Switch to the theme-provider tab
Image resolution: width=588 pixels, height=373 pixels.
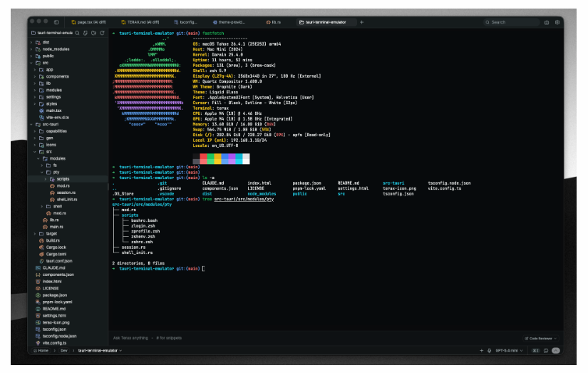point(229,22)
